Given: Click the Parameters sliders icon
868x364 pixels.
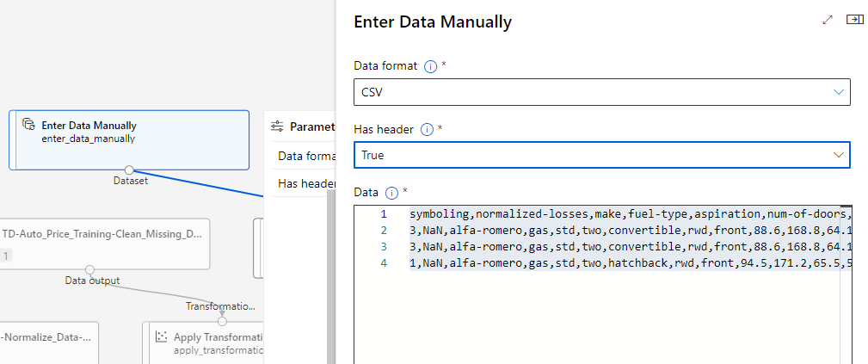Looking at the screenshot, I should (x=277, y=126).
